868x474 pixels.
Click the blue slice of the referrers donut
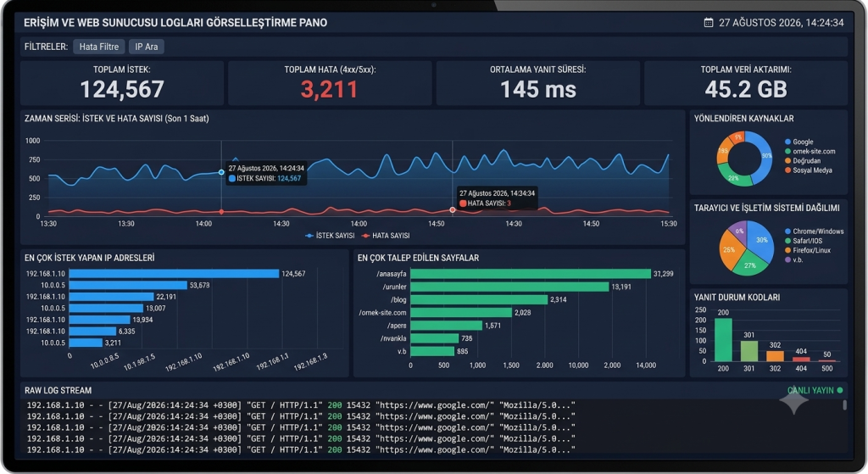(x=762, y=157)
